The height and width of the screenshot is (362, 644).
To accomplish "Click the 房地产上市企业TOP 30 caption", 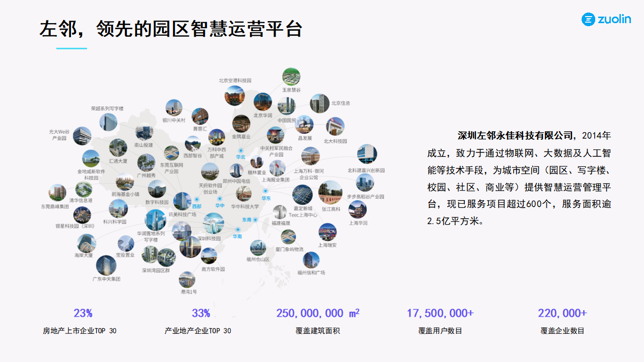I will (x=80, y=331).
